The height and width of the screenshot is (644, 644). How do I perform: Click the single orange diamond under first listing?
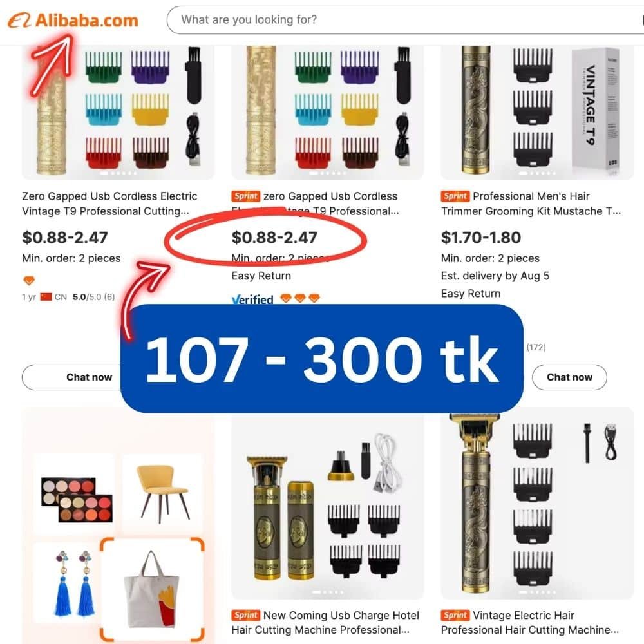[29, 281]
